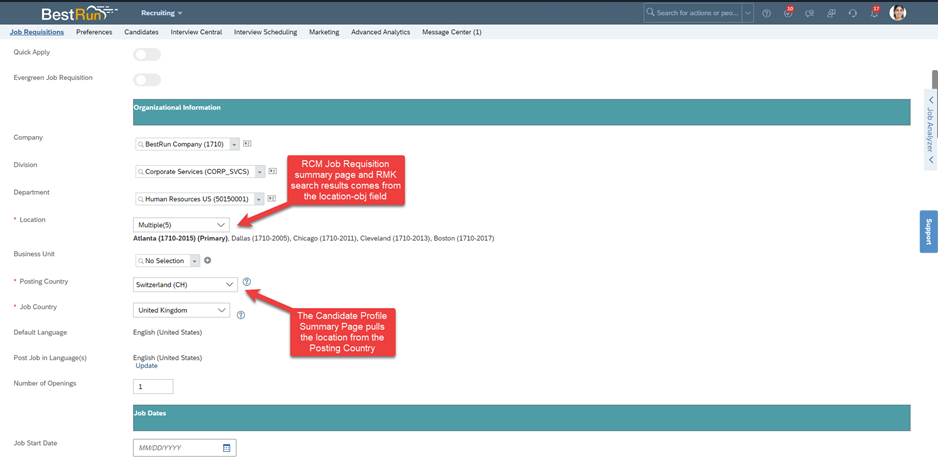
Task: Click the Update link under Post Job languages
Action: tap(147, 366)
